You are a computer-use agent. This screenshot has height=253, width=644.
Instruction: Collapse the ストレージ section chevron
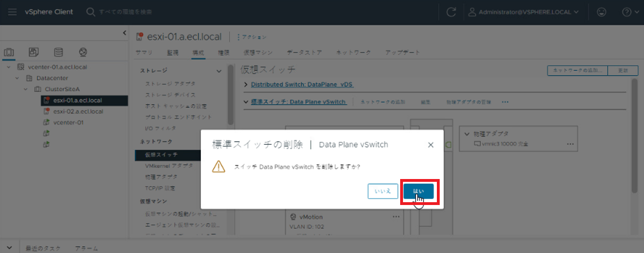(x=218, y=71)
